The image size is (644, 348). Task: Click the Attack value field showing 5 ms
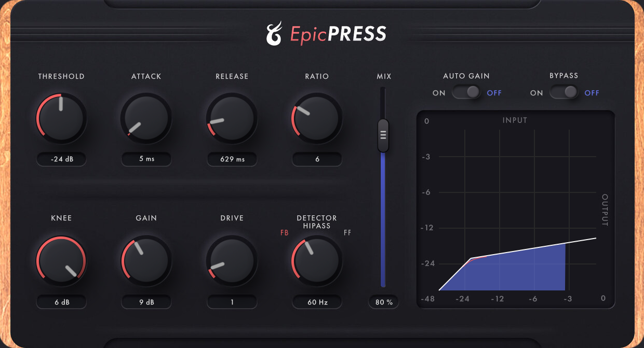(x=146, y=159)
